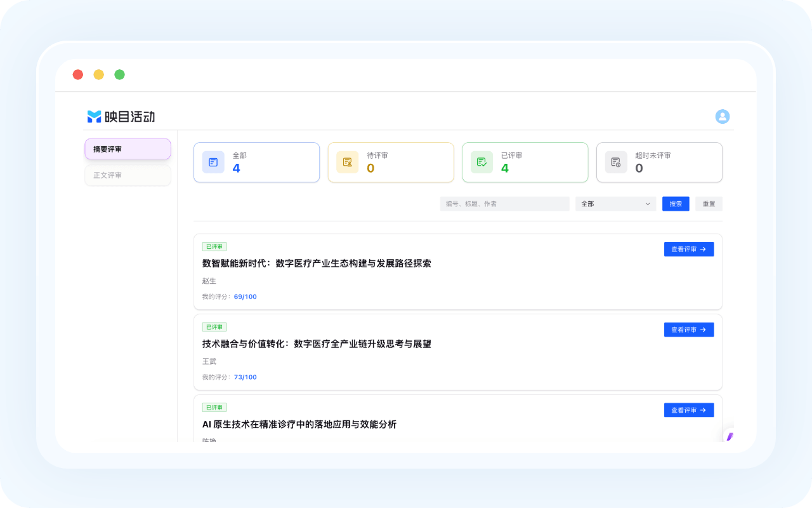Open 查看评审 for 技术融合与价值转化 paper
This screenshot has height=508, width=812.
689,330
